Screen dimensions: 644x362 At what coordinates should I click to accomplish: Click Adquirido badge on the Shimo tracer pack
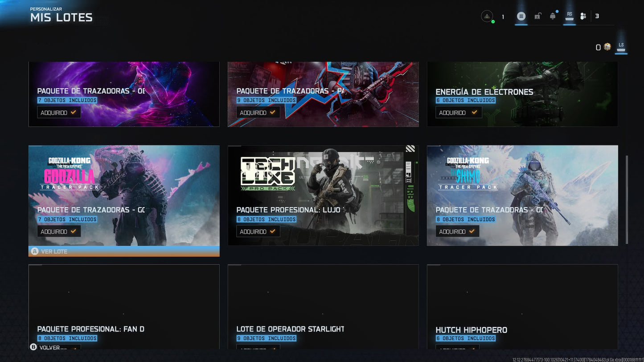coord(457,232)
